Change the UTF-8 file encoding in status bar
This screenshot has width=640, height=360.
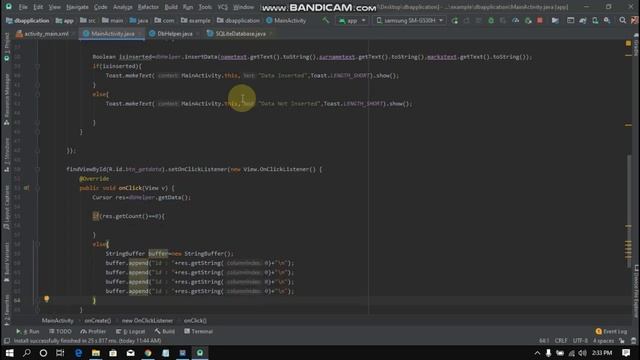580,341
